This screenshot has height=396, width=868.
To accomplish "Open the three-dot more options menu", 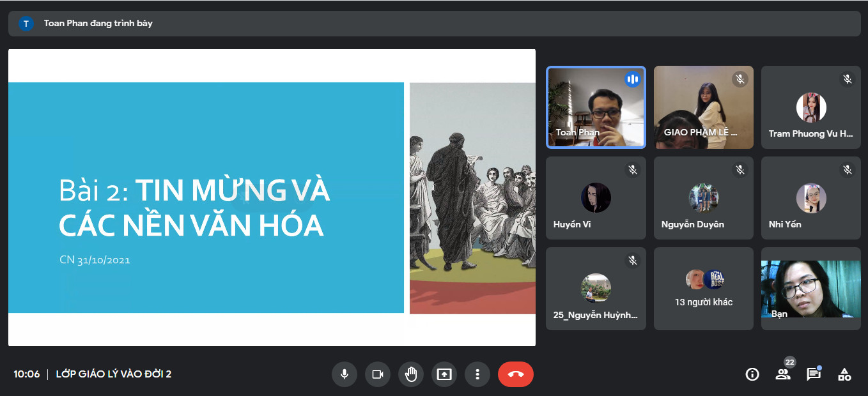I will [x=477, y=374].
